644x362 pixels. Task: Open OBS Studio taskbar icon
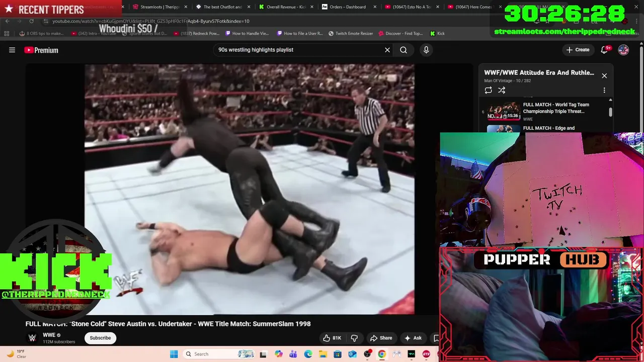point(367,354)
